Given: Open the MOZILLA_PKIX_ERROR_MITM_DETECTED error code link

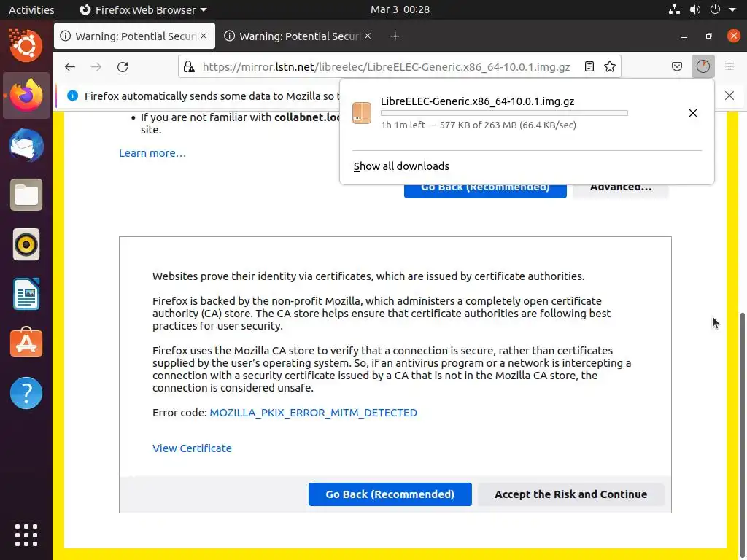Looking at the screenshot, I should pos(314,413).
